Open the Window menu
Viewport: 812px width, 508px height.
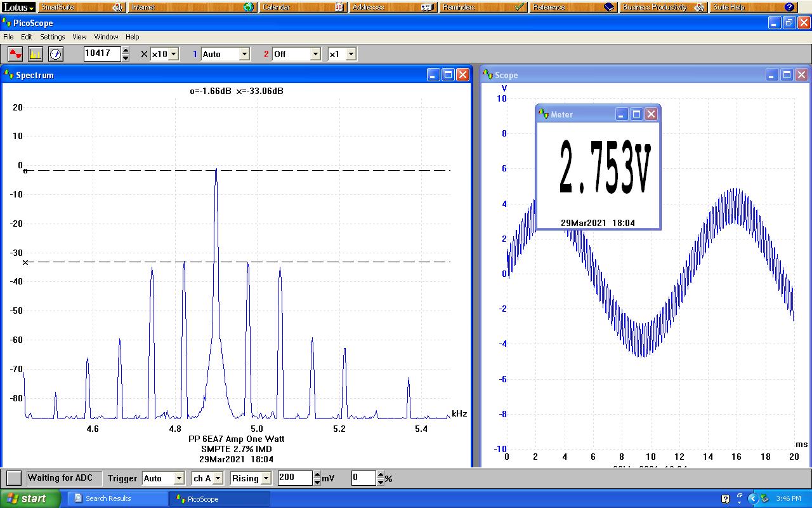107,37
